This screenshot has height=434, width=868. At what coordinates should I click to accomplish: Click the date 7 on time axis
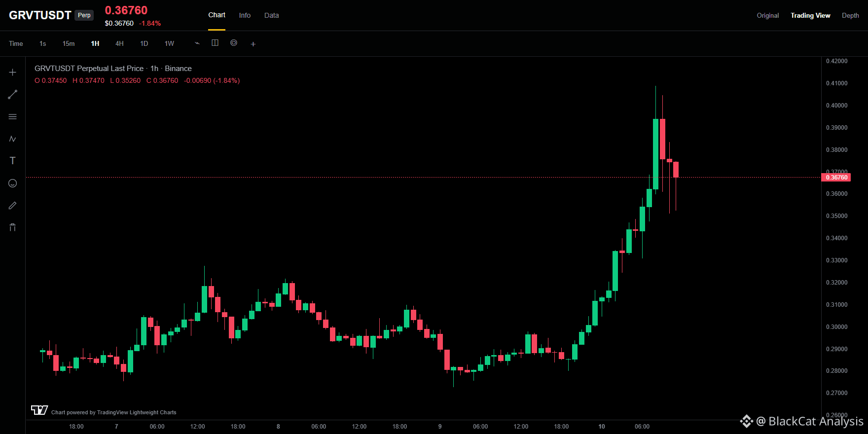[x=116, y=427]
